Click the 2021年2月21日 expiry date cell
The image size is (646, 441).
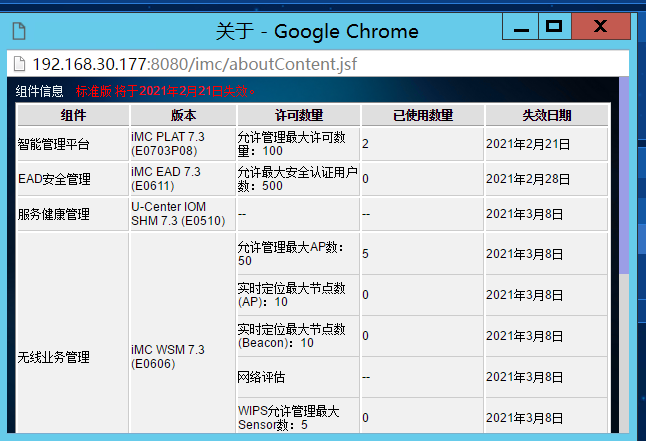click(547, 144)
